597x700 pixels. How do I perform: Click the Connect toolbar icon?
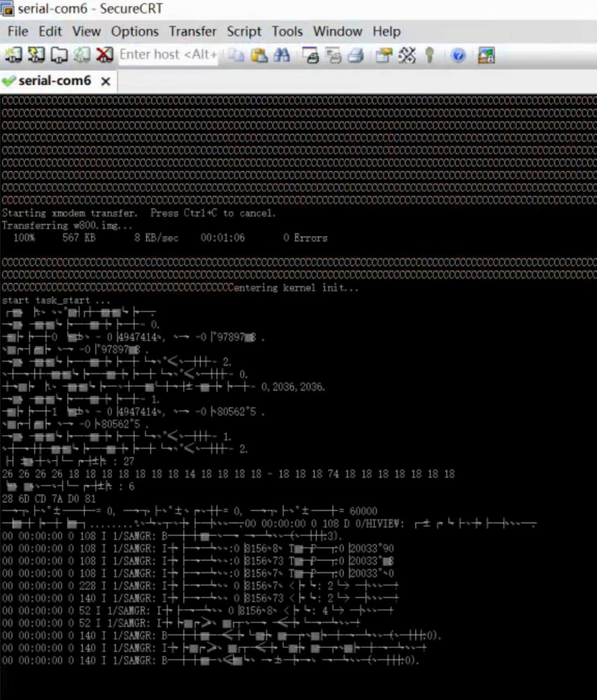pyautogui.click(x=13, y=55)
